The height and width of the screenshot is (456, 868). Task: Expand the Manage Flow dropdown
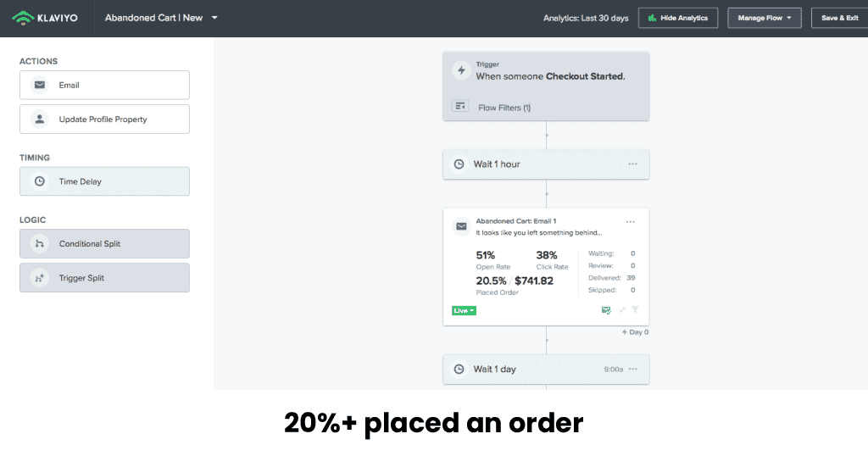(x=765, y=18)
